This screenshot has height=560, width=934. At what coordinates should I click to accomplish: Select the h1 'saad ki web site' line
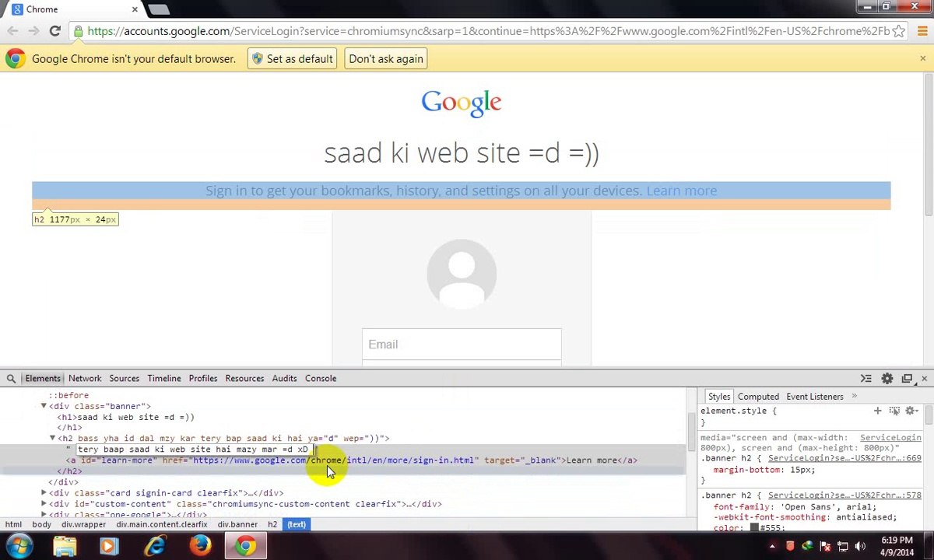(125, 417)
